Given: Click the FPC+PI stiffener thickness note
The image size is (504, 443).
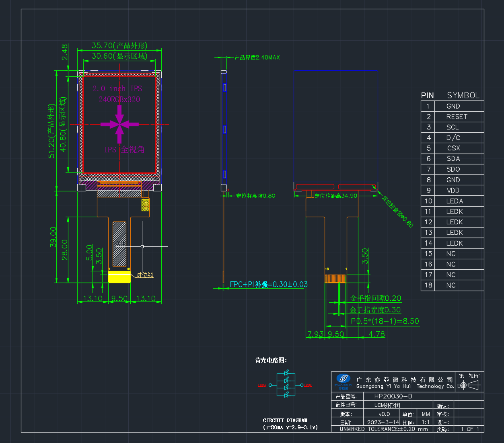Looking at the screenshot, I should click(x=269, y=284).
